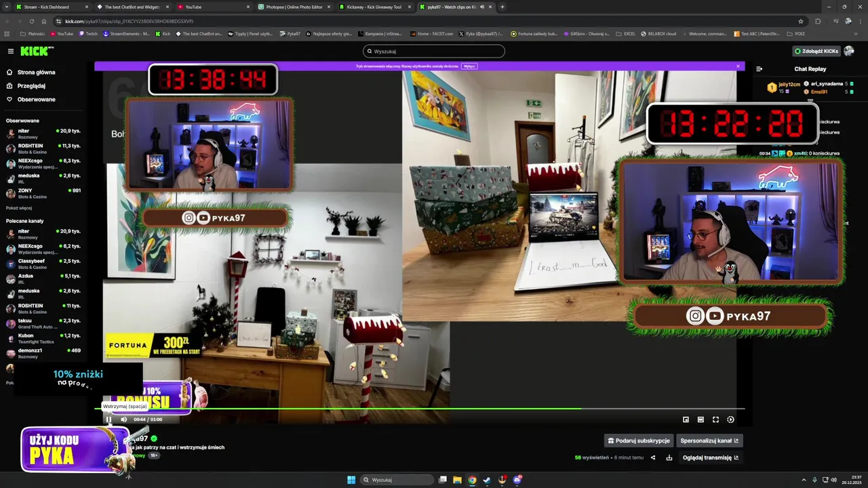Open demonzz1 in Polecane kanały
868x488 pixels.
tap(43, 353)
